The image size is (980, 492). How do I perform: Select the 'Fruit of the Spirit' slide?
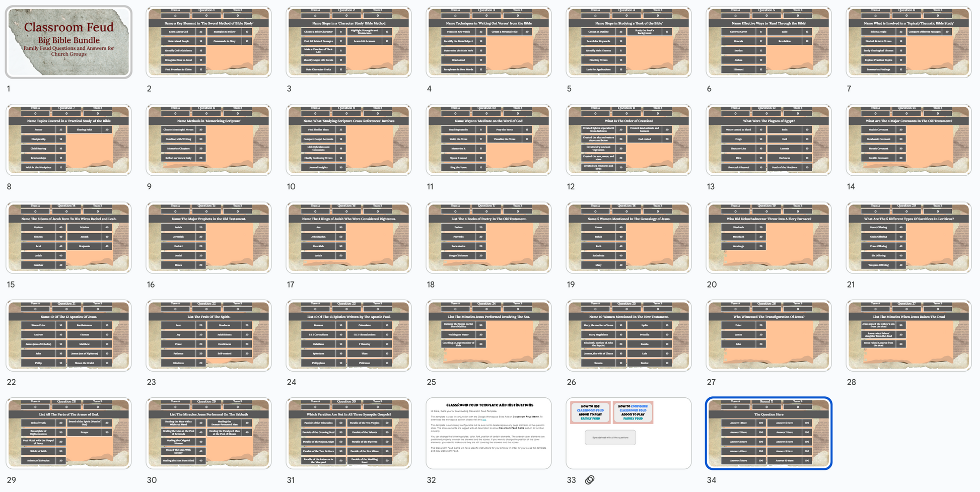point(208,336)
